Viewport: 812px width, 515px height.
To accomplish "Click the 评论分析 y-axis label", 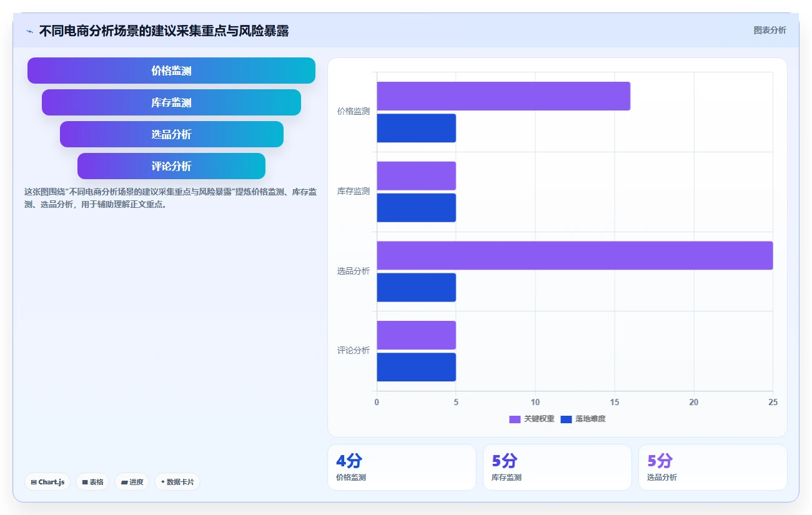I will (353, 351).
